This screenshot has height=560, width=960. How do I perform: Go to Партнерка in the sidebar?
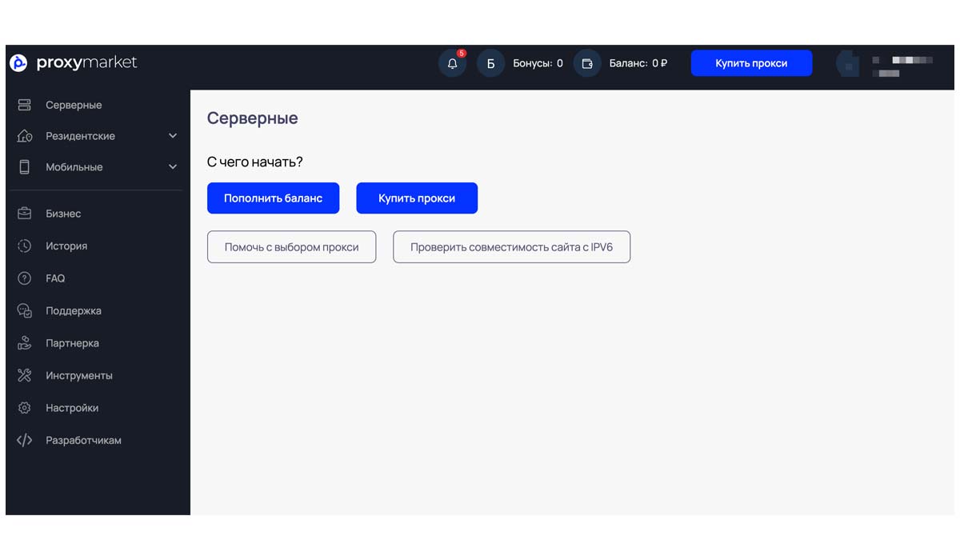(72, 343)
